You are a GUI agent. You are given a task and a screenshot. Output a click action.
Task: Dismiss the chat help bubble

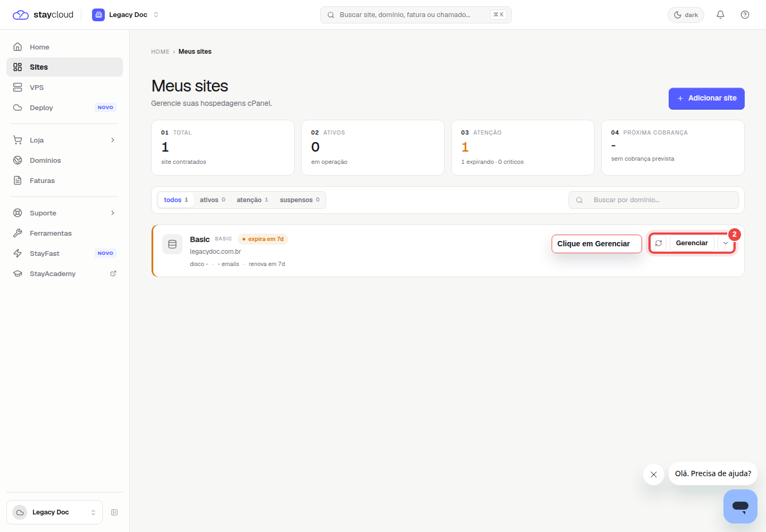654,475
